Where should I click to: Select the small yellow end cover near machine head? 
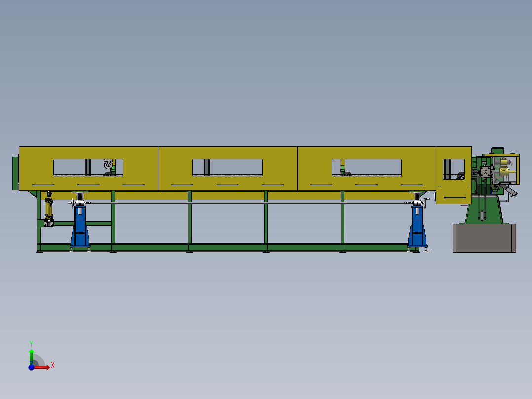click(x=454, y=175)
